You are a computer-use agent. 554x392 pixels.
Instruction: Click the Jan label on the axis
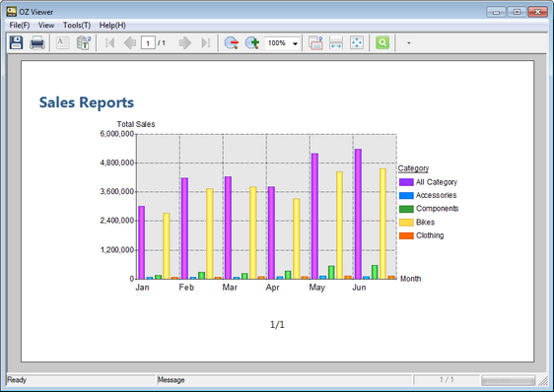point(142,288)
